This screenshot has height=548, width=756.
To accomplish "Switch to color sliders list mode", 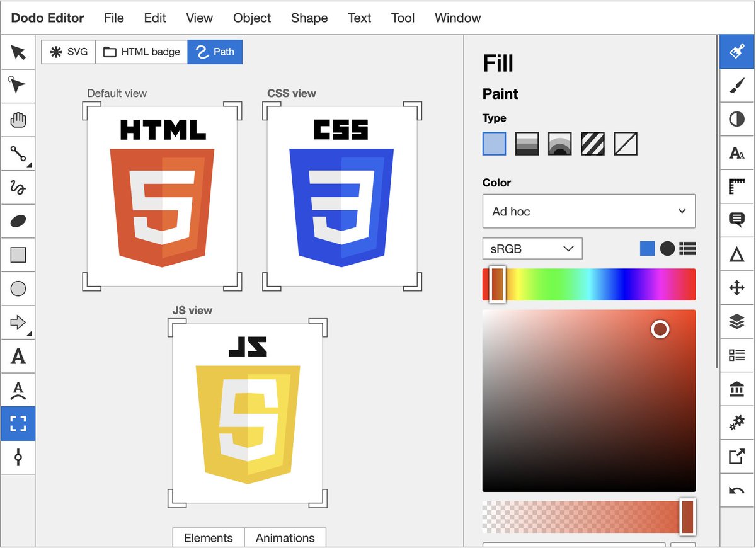I will pos(688,249).
